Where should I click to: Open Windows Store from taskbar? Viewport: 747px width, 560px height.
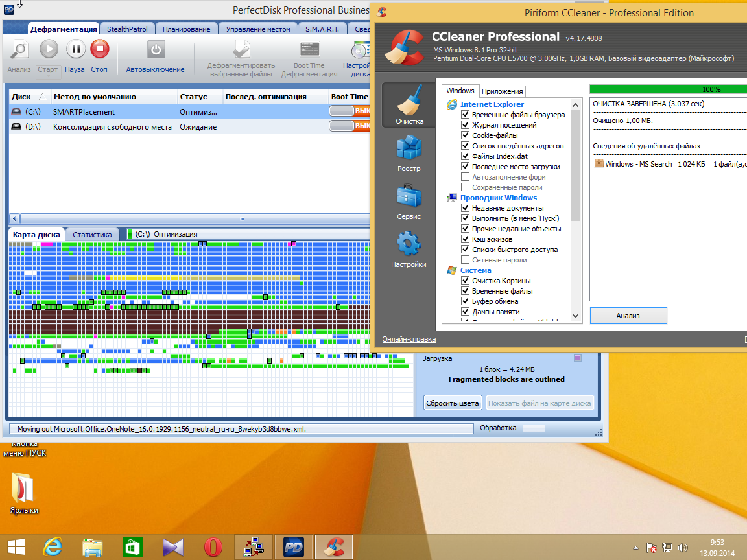tap(132, 547)
